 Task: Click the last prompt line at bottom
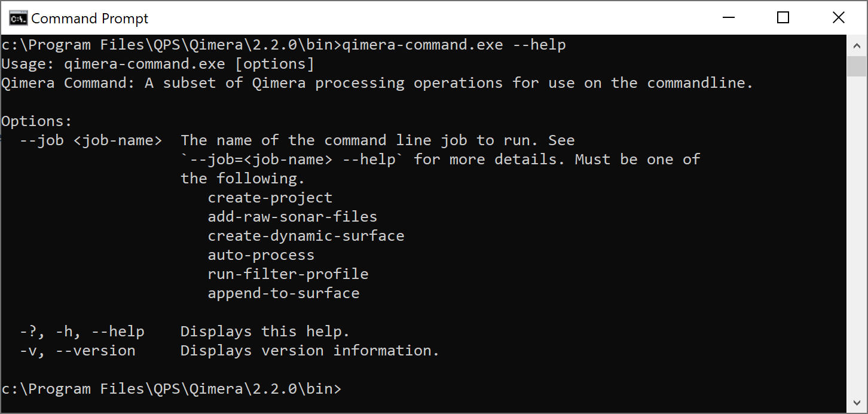[171, 389]
